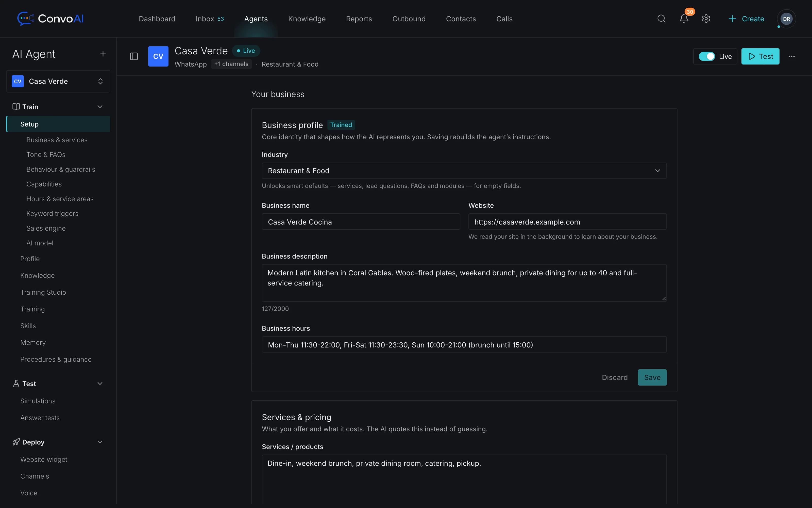Collapse the Deploy section chevron
The width and height of the screenshot is (812, 508).
[100, 442]
